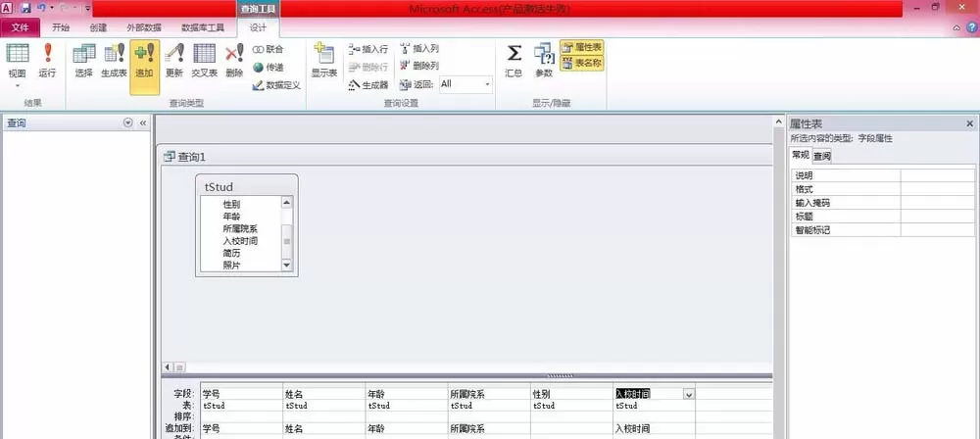Undo via Quick Access toolbar
The height and width of the screenshot is (439, 980).
41,8
